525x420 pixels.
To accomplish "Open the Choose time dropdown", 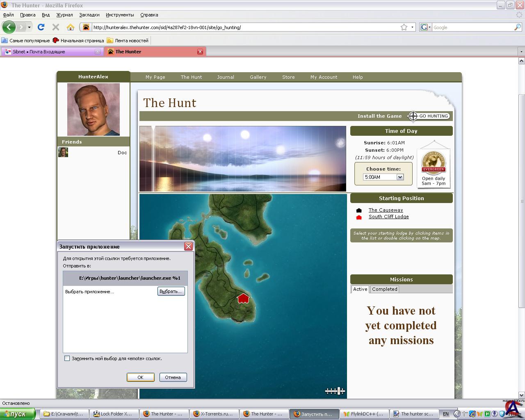I will 400,177.
